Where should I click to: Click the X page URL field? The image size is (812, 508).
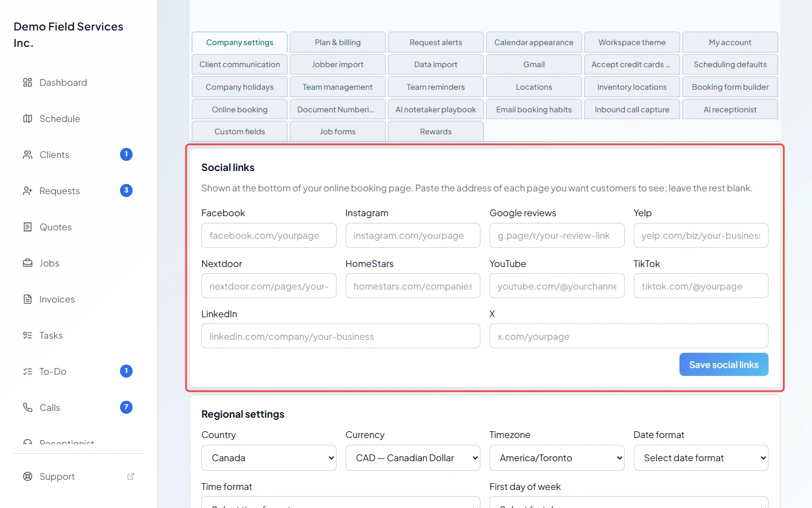click(629, 336)
